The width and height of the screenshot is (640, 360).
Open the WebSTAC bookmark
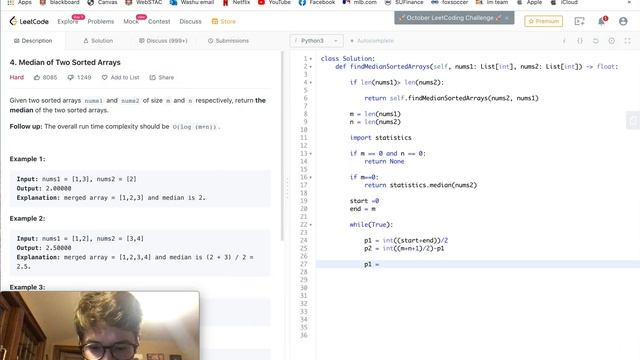[x=144, y=2]
